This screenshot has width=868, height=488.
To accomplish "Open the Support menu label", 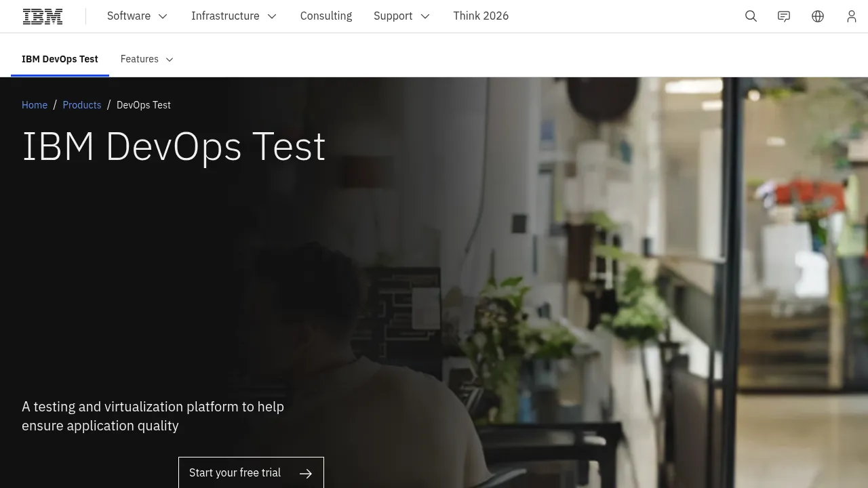I will click(x=393, y=16).
